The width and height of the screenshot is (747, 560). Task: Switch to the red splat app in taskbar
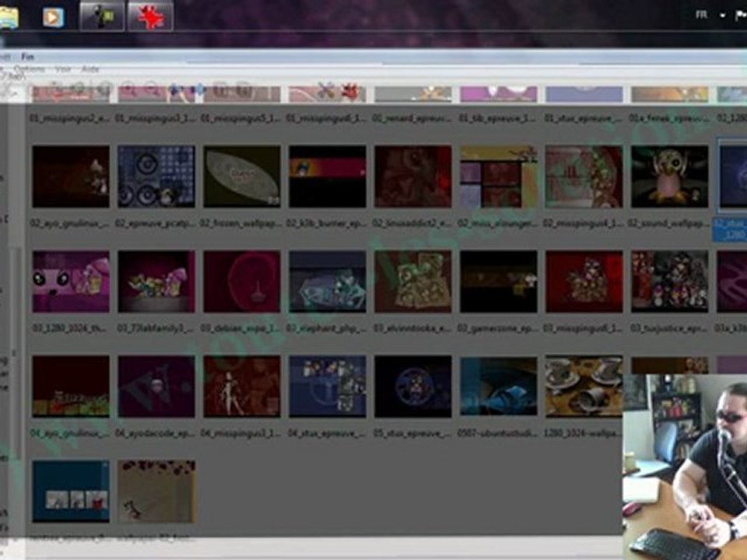click(x=150, y=16)
